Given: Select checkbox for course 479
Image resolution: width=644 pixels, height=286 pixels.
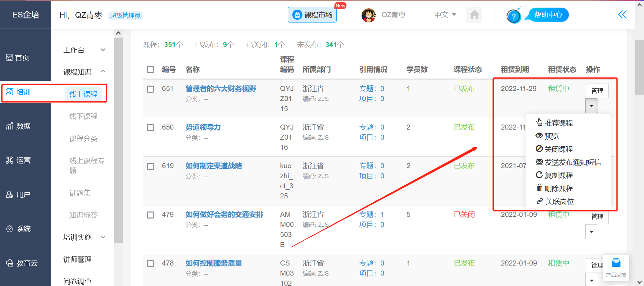Looking at the screenshot, I should pos(150,215).
